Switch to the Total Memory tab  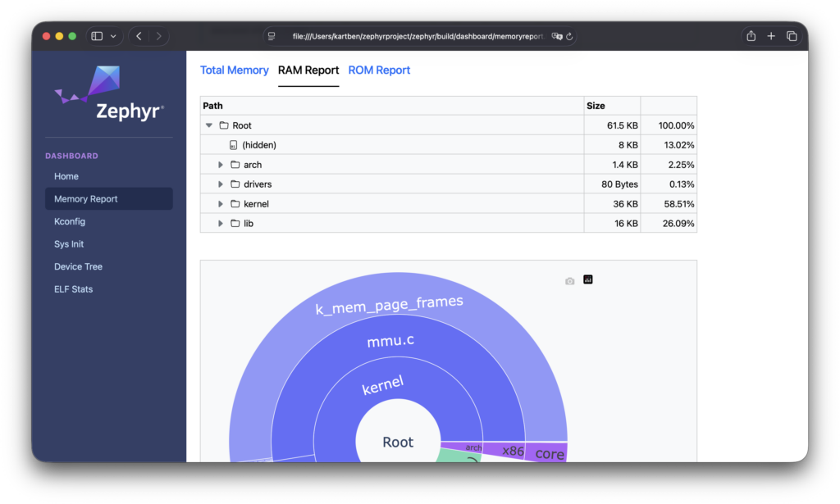click(234, 70)
